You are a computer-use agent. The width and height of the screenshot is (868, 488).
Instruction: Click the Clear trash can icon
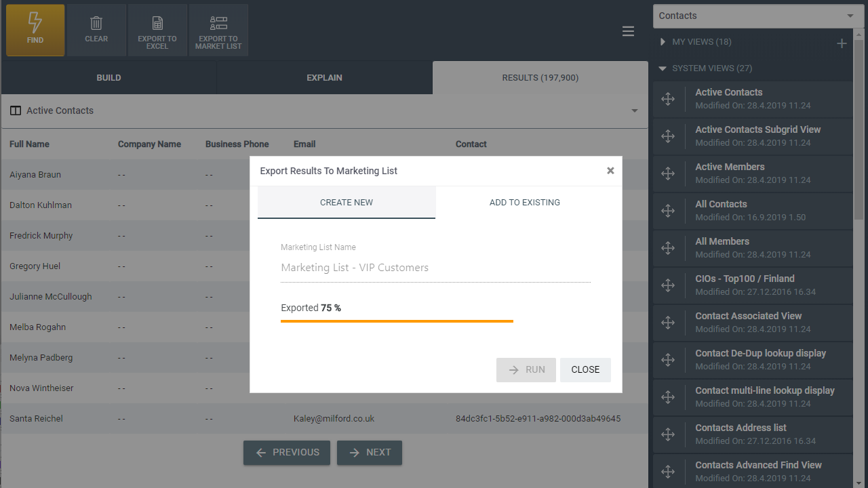coord(96,24)
